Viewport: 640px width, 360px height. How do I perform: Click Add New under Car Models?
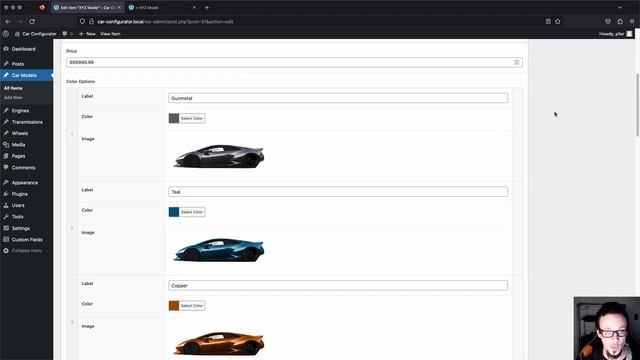[x=13, y=98]
